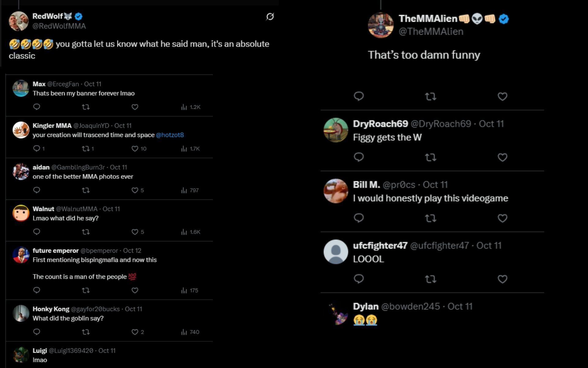Reply to Max's banner forever tweet
This screenshot has width=588, height=368.
tap(36, 107)
